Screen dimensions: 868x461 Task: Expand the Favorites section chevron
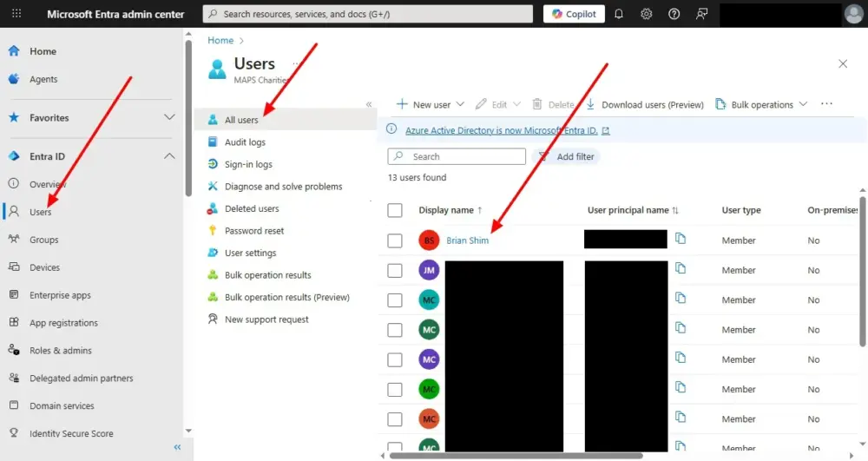(x=169, y=117)
